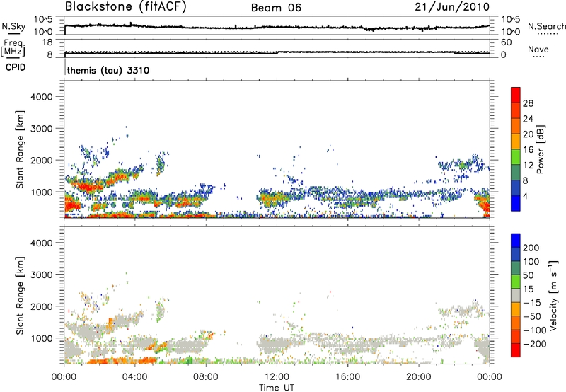The height and width of the screenshot is (392, 566).
Task: Click the 'Velocity [m s-1]' colorbar title
Action: [x=553, y=295]
